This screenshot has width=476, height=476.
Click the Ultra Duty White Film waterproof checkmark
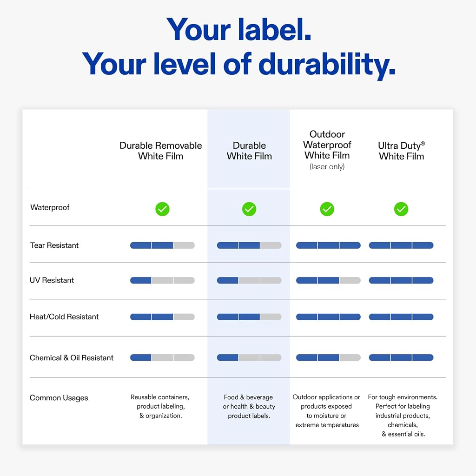tap(401, 209)
